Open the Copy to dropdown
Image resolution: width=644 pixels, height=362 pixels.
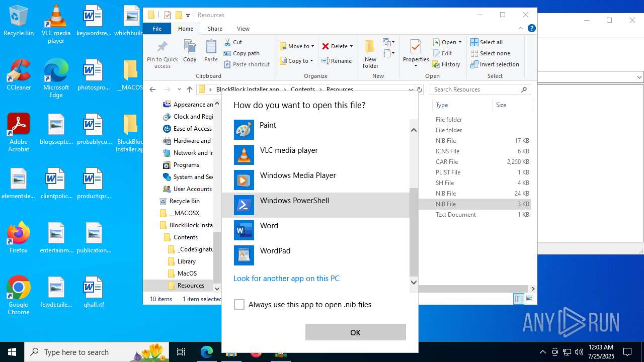point(297,61)
